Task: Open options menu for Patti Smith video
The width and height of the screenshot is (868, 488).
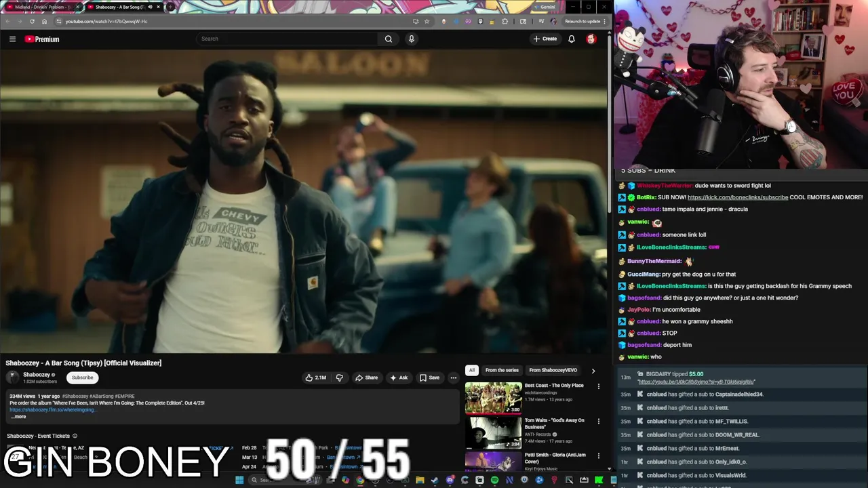Action: [x=598, y=455]
